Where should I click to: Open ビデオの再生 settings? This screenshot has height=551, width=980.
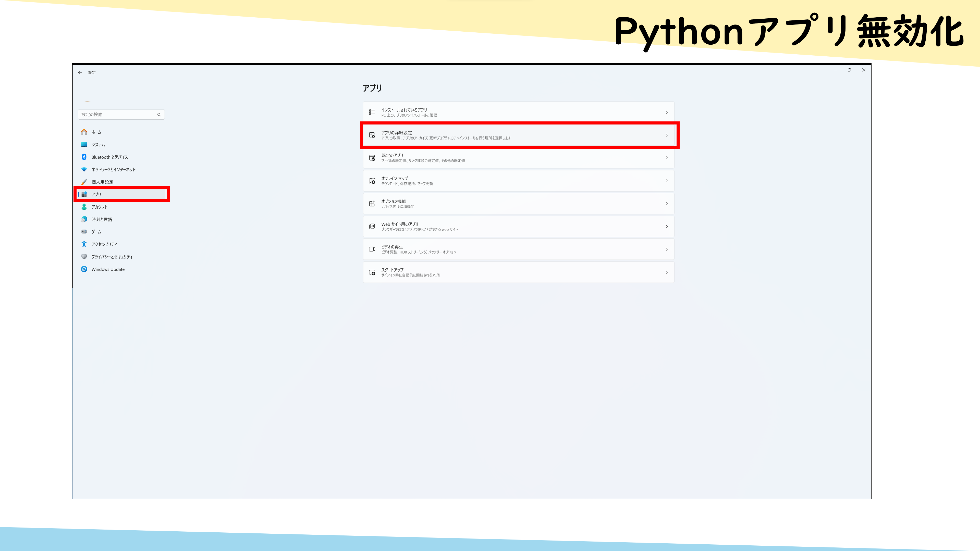point(519,249)
